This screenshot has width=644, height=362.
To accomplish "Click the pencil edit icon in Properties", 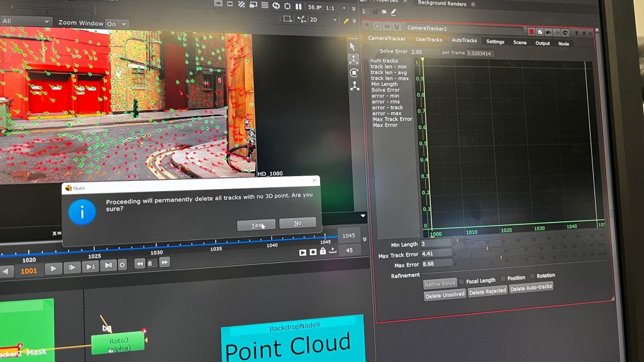I will click(x=394, y=13).
